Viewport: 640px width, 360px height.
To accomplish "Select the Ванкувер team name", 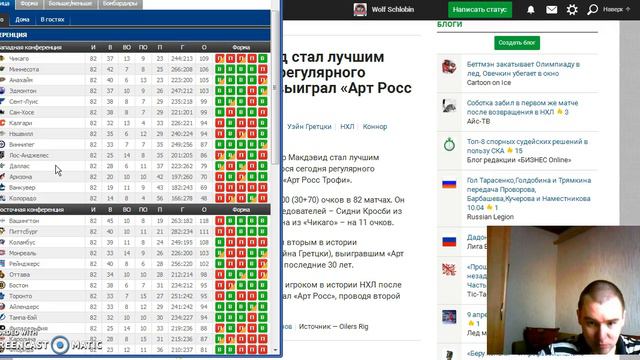I will pyautogui.click(x=22, y=187).
